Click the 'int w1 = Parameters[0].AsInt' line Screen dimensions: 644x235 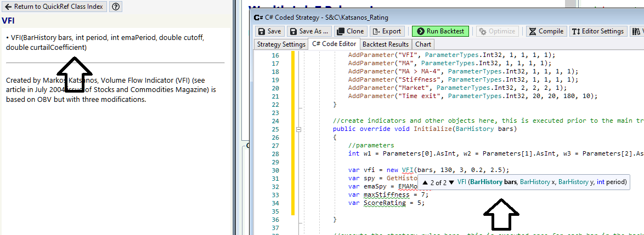pyautogui.click(x=496, y=153)
